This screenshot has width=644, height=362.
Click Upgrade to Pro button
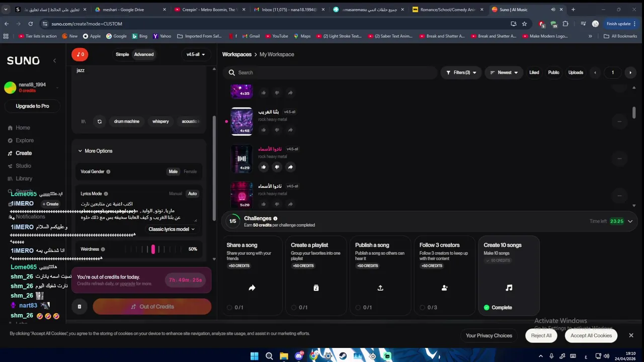click(32, 106)
